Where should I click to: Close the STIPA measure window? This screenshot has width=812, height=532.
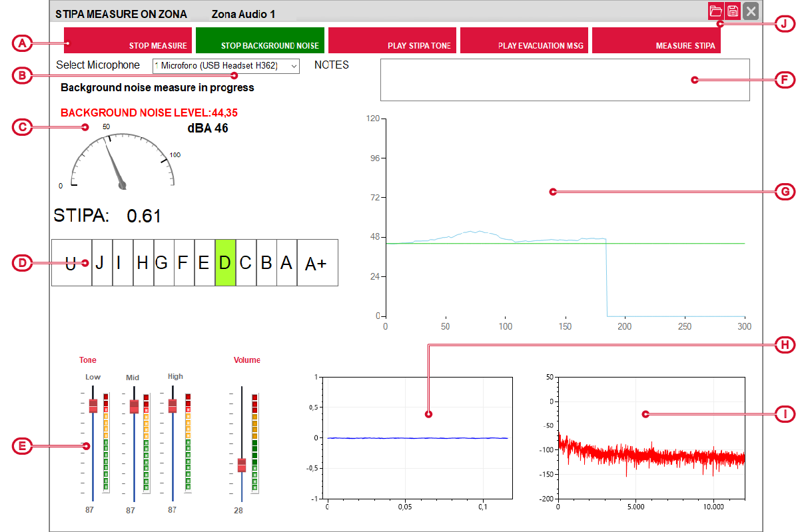(751, 11)
